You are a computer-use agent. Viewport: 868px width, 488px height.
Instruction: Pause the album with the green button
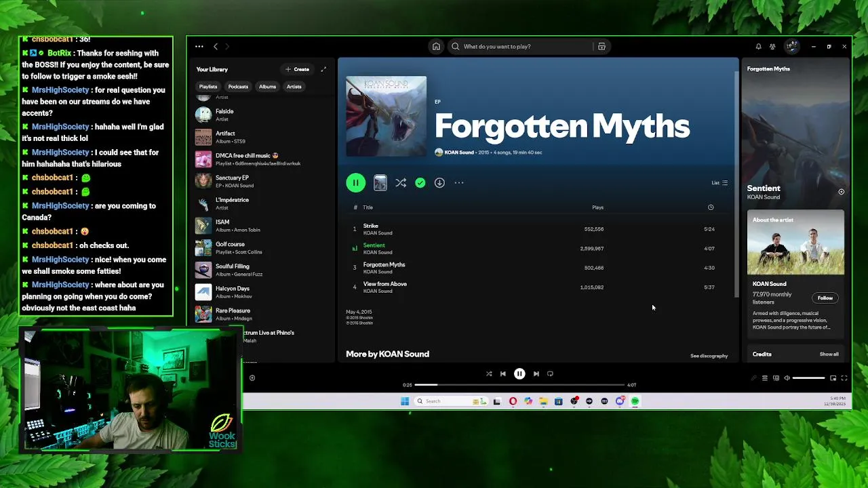point(355,182)
